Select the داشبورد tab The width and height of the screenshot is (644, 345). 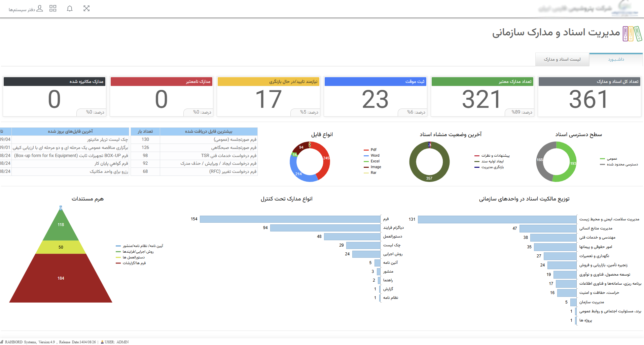[616, 59]
